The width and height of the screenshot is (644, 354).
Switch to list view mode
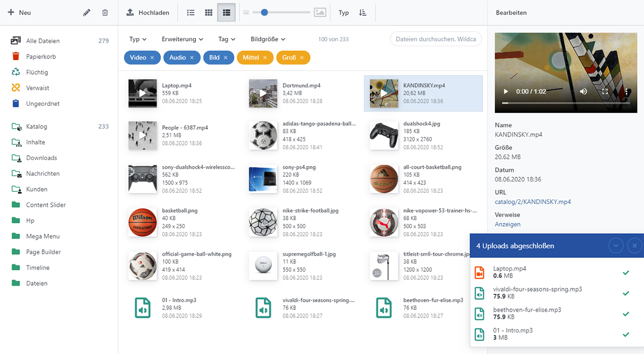[x=191, y=12]
